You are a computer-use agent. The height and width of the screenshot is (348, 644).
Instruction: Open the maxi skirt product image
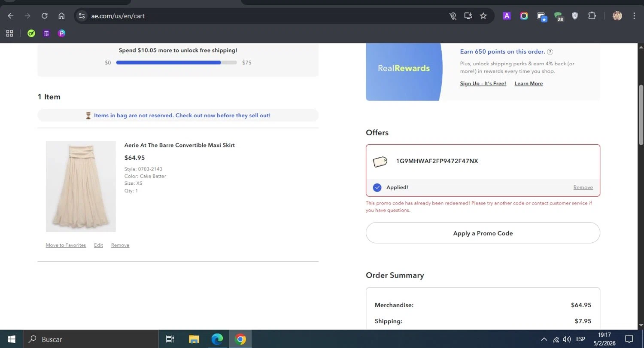pos(81,186)
